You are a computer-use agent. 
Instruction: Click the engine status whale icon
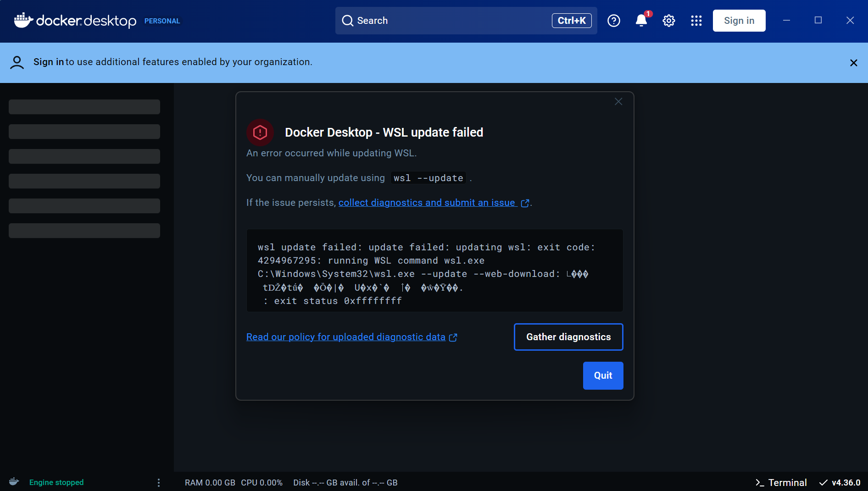tap(14, 481)
